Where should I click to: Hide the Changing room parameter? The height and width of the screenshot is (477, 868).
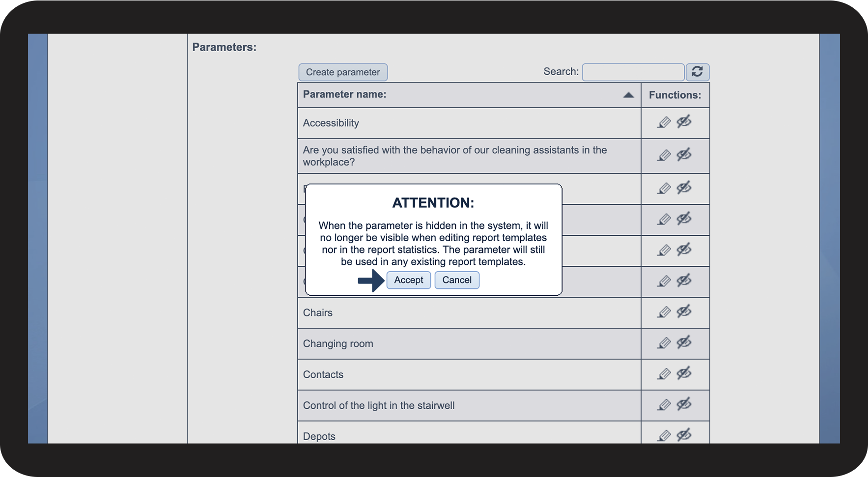coord(684,342)
